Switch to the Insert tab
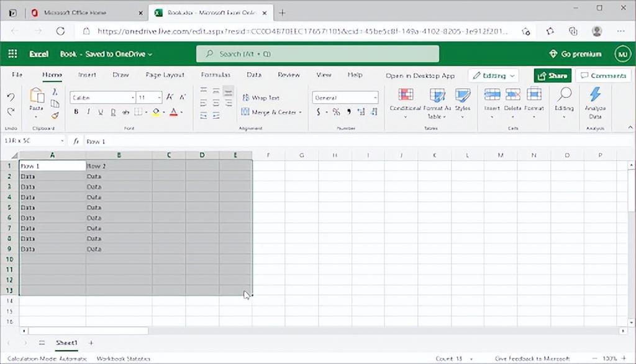 tap(87, 75)
